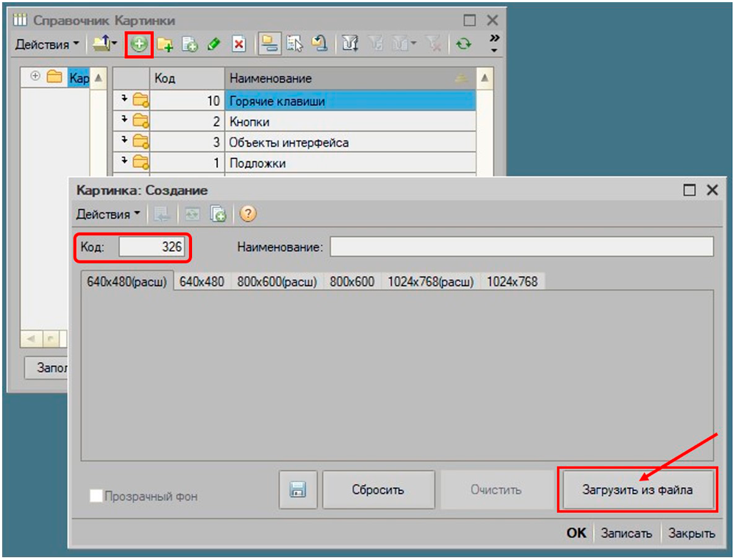Click the Записать button

click(x=626, y=534)
